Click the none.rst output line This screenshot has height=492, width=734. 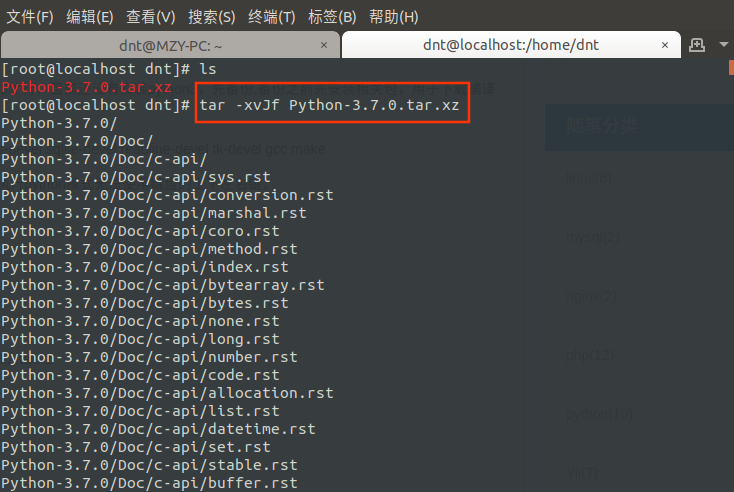coord(140,322)
